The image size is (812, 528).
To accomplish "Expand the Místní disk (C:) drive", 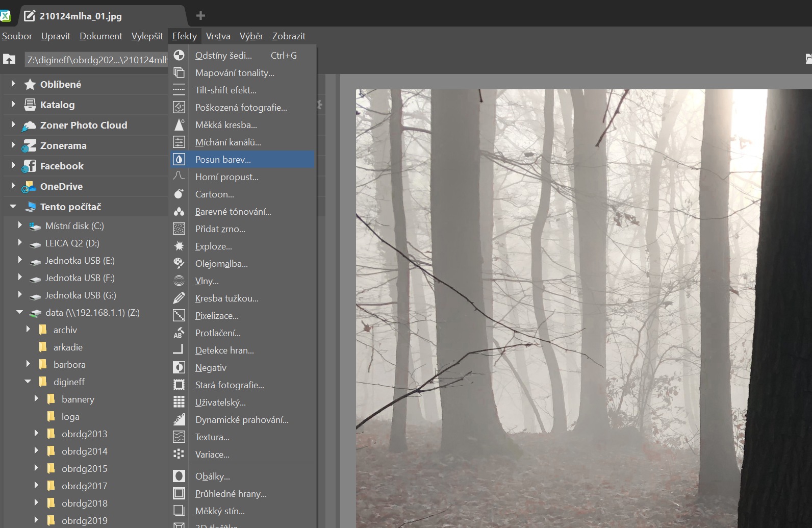I will pyautogui.click(x=20, y=225).
